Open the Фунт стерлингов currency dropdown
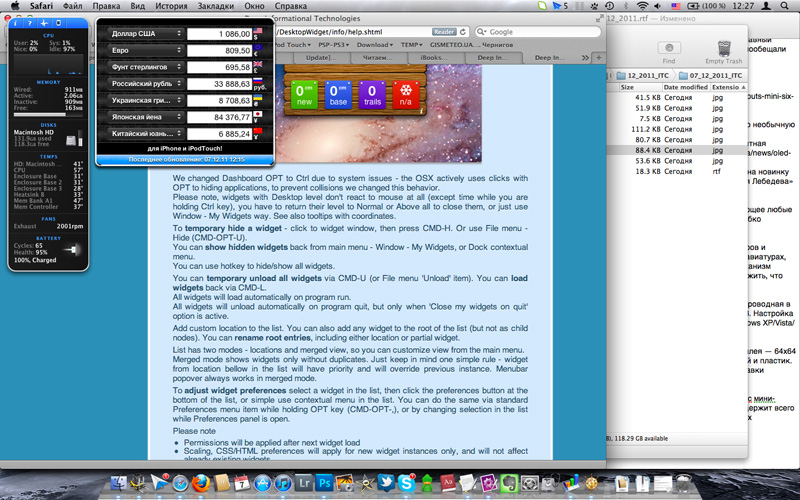 pos(146,67)
